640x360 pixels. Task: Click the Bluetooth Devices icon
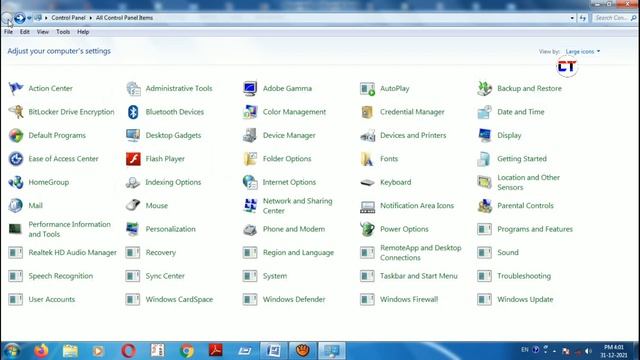[133, 112]
